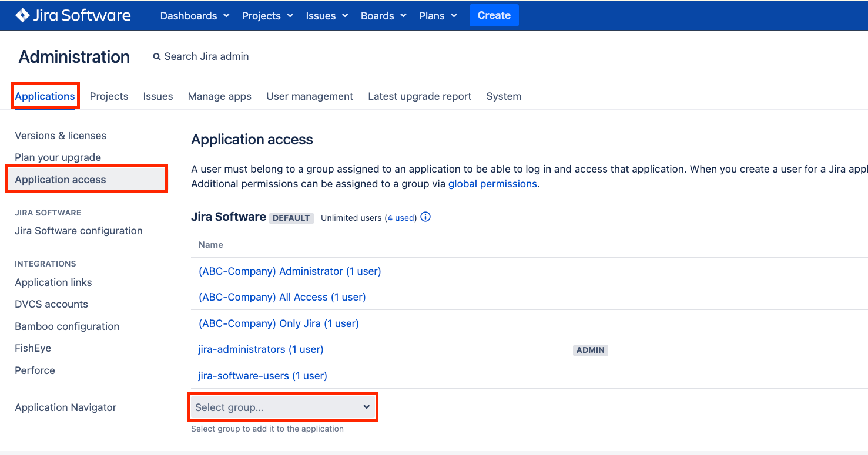Open the jira-software-users group

pos(263,376)
